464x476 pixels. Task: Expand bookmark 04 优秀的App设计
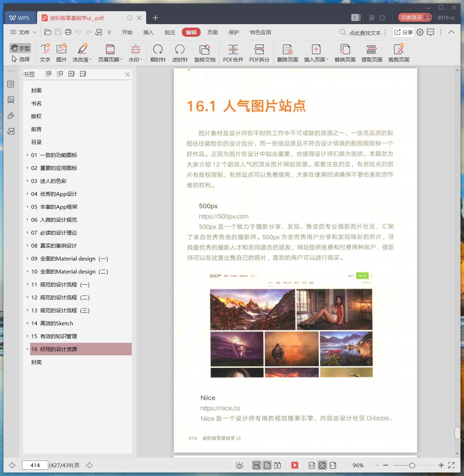tap(28, 194)
